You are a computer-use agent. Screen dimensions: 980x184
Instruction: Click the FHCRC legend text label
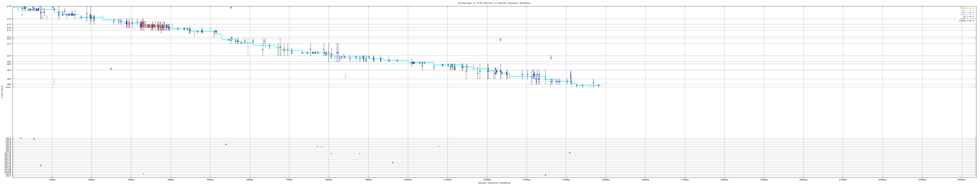963,21
